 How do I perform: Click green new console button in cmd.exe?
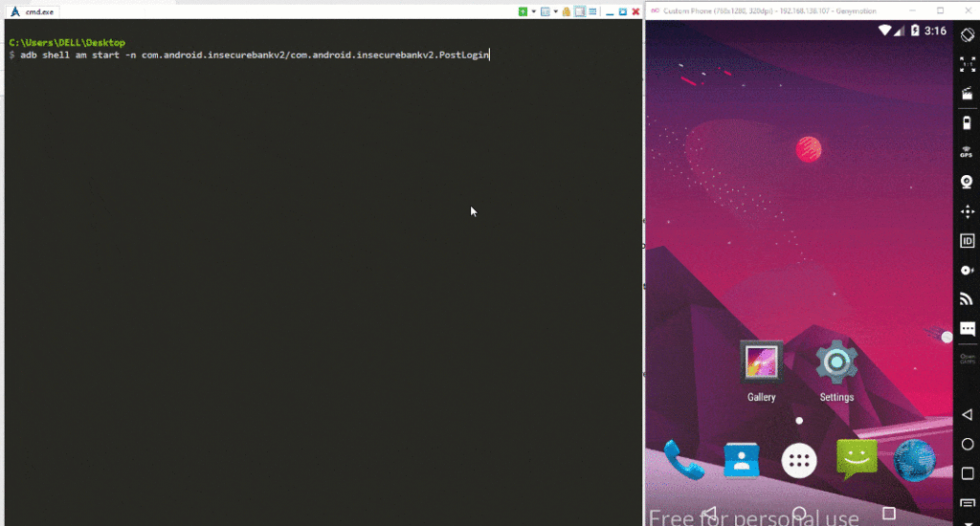pyautogui.click(x=523, y=11)
